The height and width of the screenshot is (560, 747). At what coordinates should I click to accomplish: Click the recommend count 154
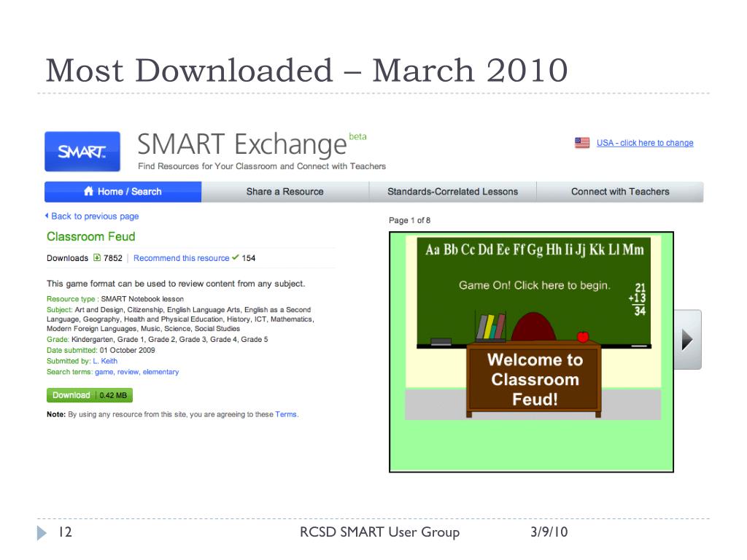coord(249,258)
